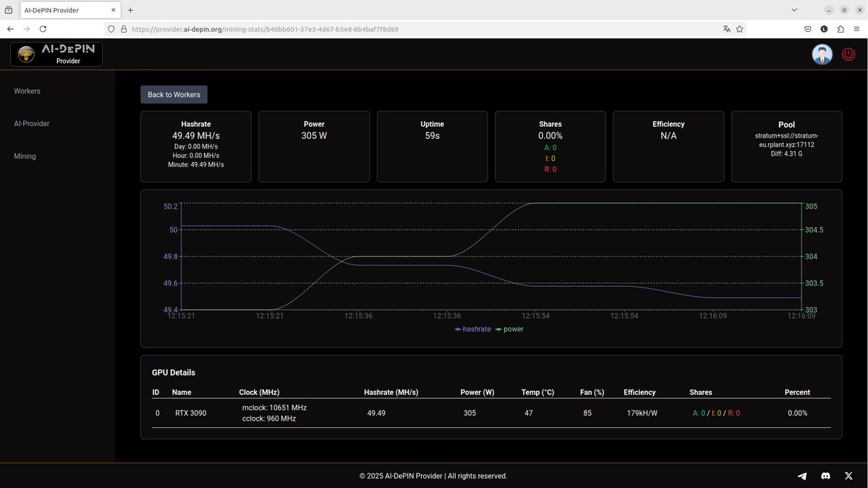Go back in browser history
The image size is (868, 488).
(x=10, y=29)
